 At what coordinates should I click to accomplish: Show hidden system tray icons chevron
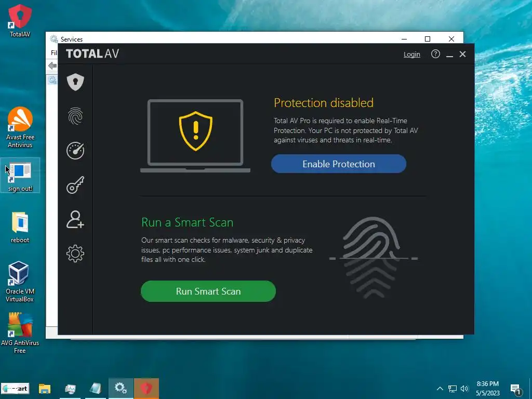(x=440, y=389)
